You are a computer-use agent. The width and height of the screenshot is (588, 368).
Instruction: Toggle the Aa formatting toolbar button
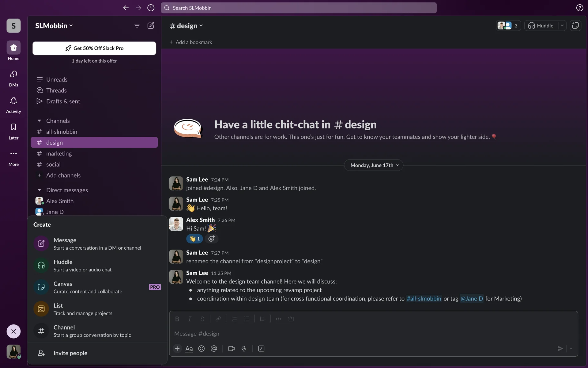189,349
